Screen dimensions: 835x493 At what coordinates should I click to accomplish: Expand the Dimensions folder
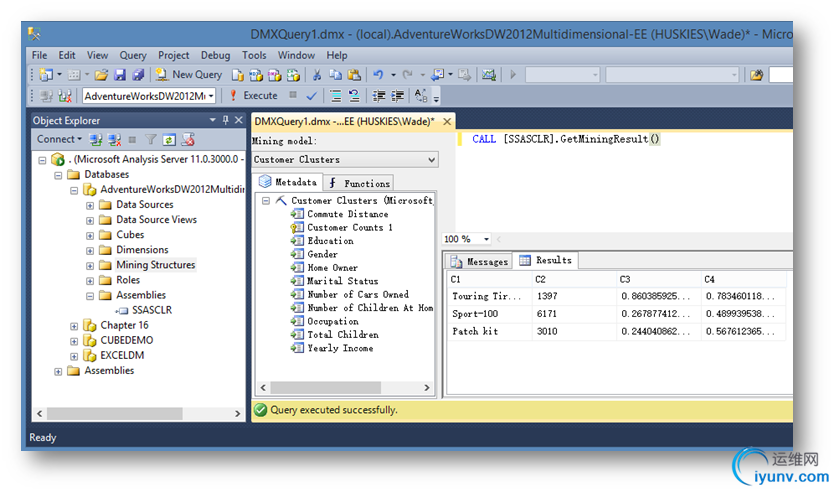(x=90, y=250)
